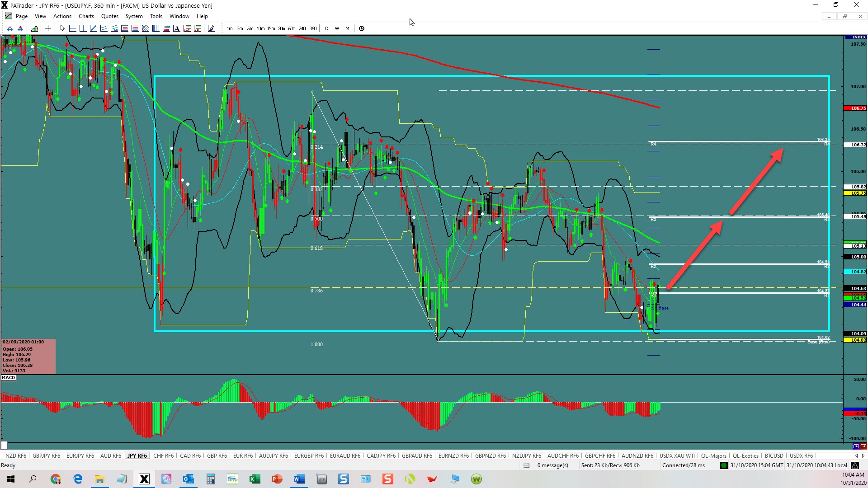Click the PRT levels tool icon
This screenshot has width=868, height=488.
[187, 28]
